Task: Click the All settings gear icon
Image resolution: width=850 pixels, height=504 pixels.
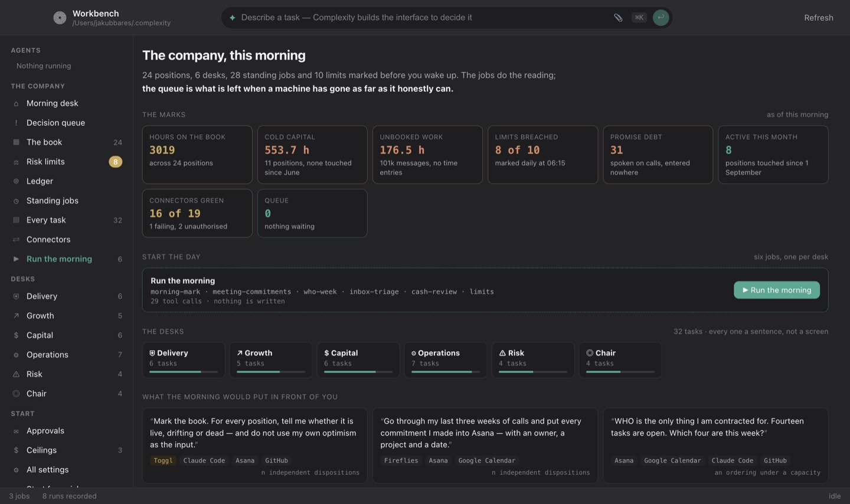Action: pos(16,470)
